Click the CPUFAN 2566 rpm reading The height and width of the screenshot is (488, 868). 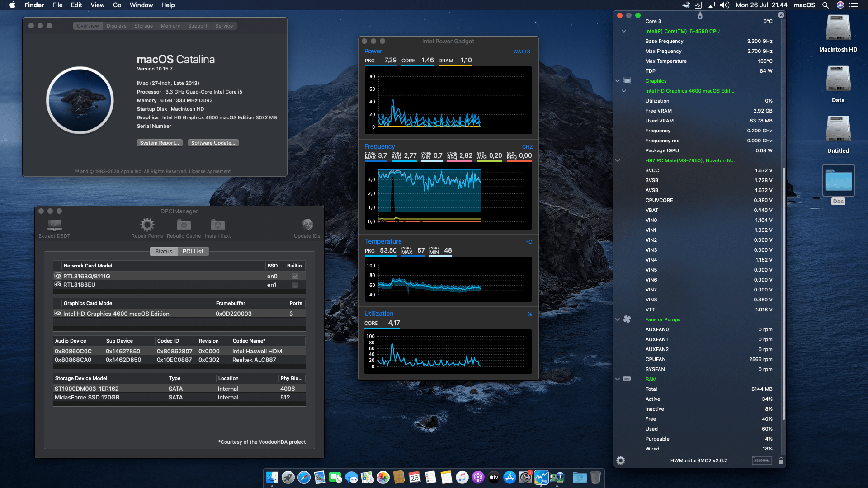[760, 359]
